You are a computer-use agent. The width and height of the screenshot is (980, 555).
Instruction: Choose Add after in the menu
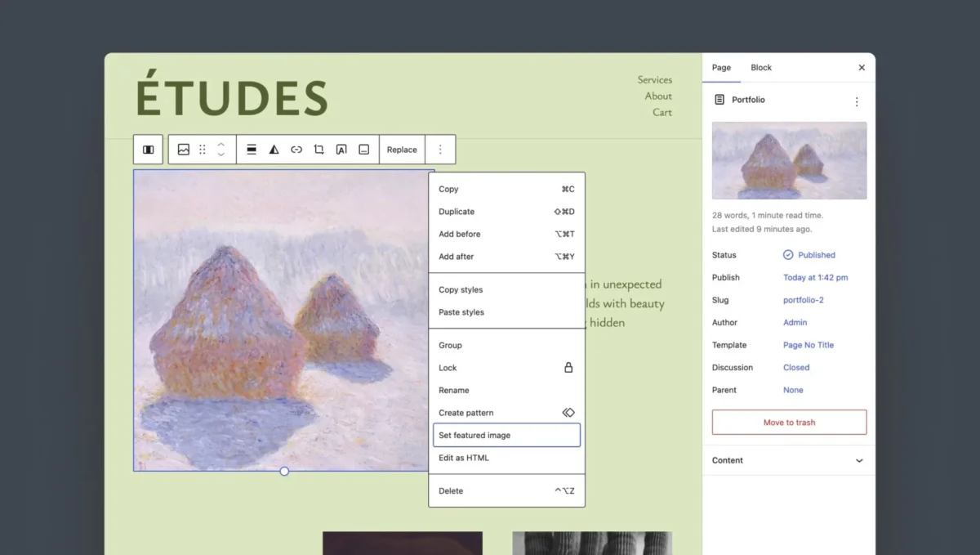(x=506, y=257)
